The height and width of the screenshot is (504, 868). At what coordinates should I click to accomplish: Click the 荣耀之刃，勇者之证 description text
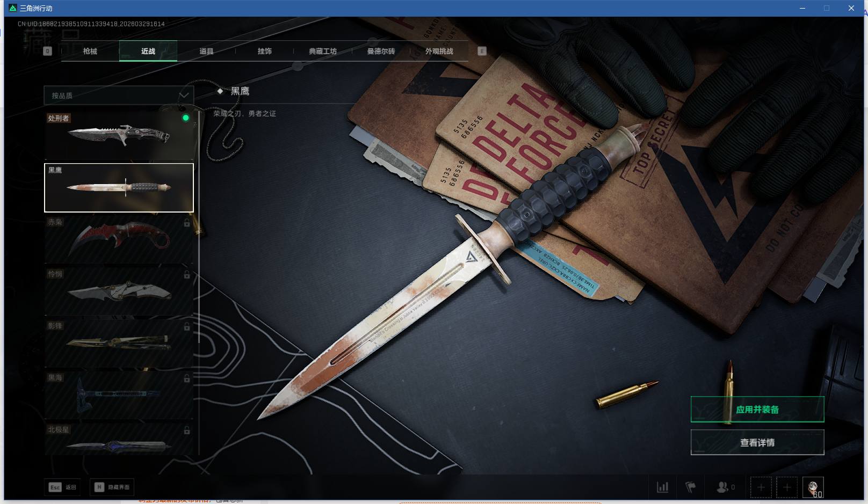(x=245, y=114)
